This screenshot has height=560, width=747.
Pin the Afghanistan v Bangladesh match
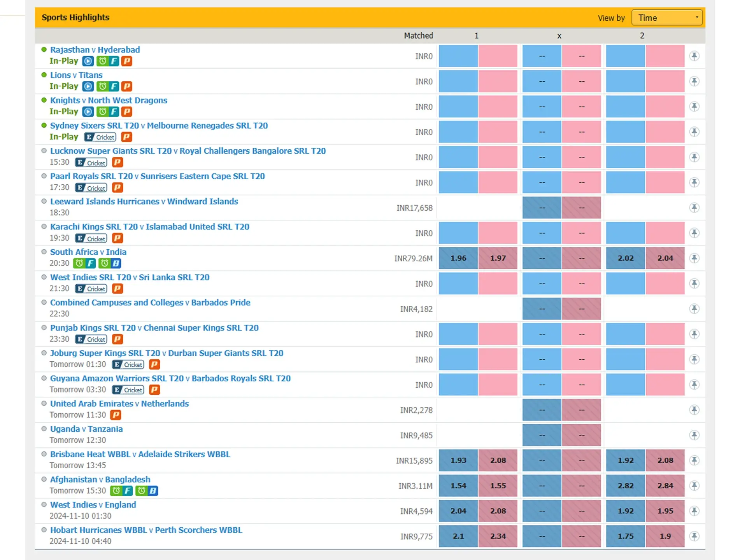click(x=694, y=486)
